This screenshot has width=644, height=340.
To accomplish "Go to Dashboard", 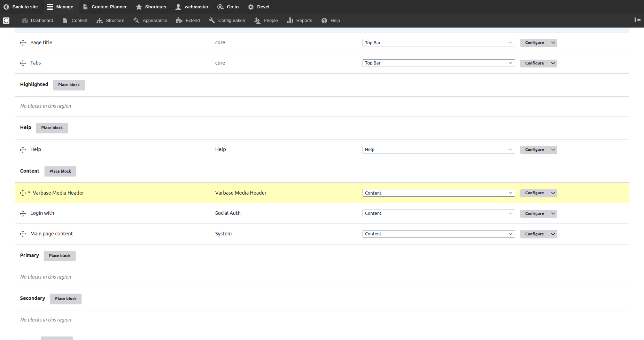I will point(37,21).
